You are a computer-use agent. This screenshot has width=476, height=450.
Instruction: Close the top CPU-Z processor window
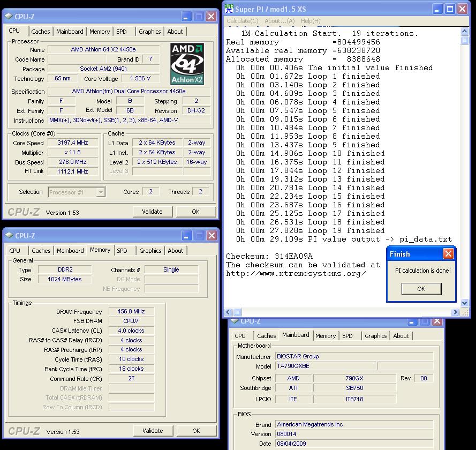(x=211, y=17)
